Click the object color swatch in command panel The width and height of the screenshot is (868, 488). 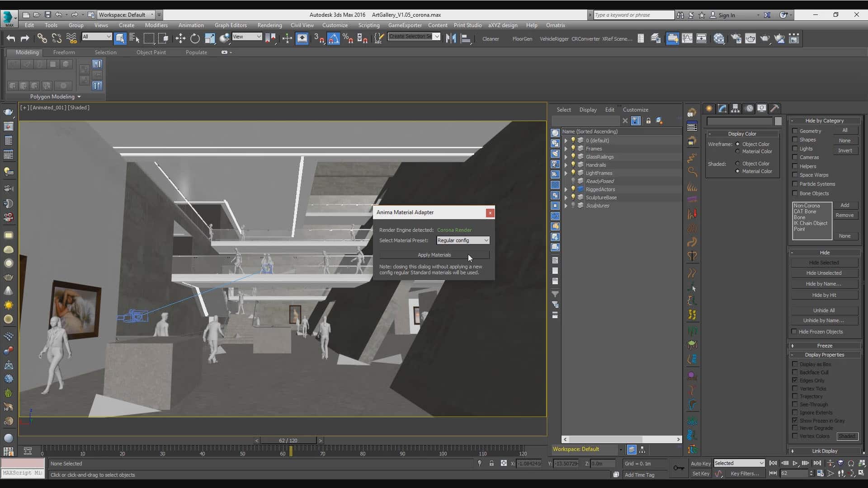(x=778, y=121)
